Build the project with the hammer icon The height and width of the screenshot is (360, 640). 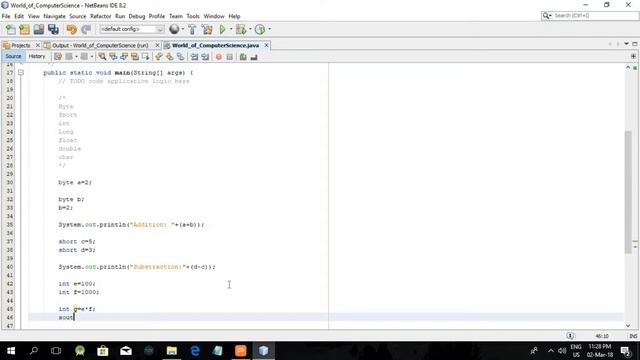[x=192, y=29]
